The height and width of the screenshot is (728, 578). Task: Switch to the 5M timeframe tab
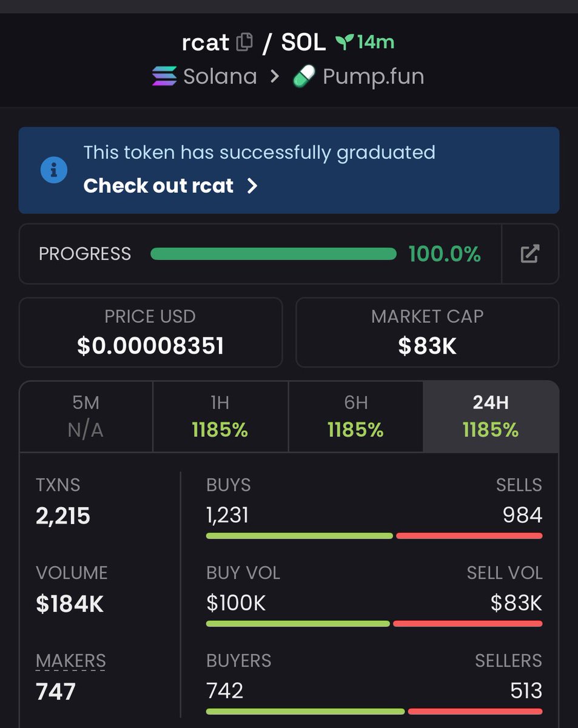[86, 416]
